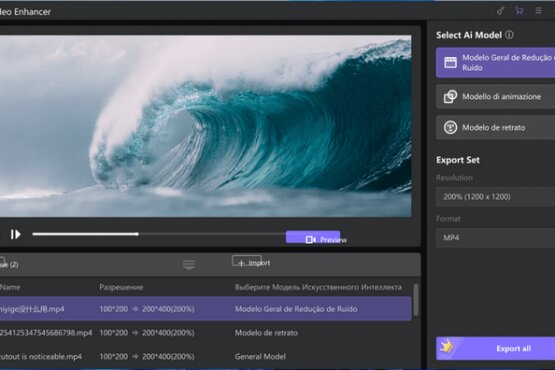
Task: Click the info icon beside Select Ai Model
Action: 509,35
